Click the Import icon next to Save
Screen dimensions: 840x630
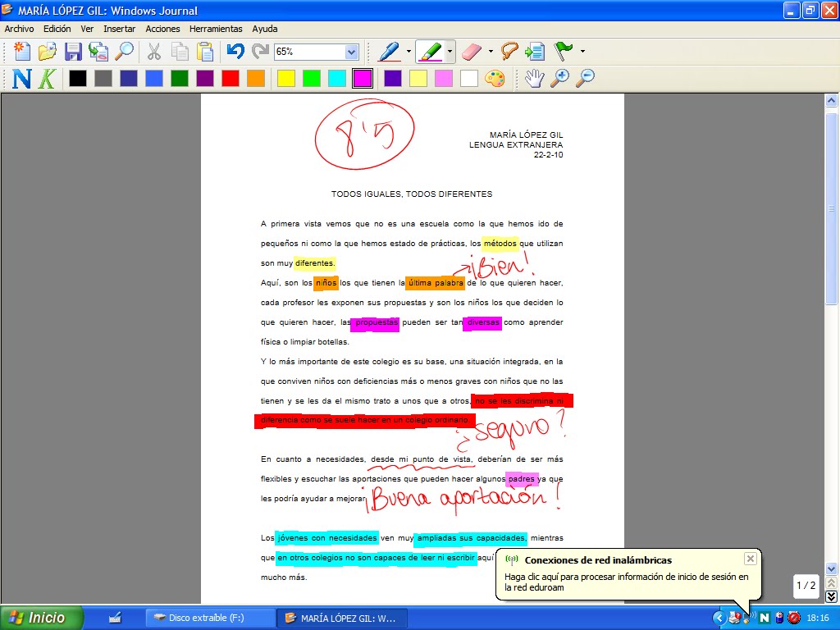point(98,52)
